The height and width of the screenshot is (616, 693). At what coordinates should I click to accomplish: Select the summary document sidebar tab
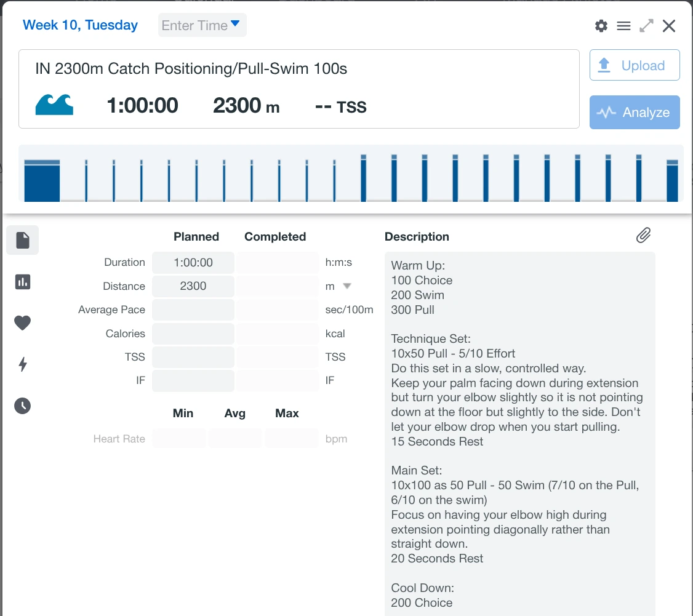pyautogui.click(x=23, y=240)
